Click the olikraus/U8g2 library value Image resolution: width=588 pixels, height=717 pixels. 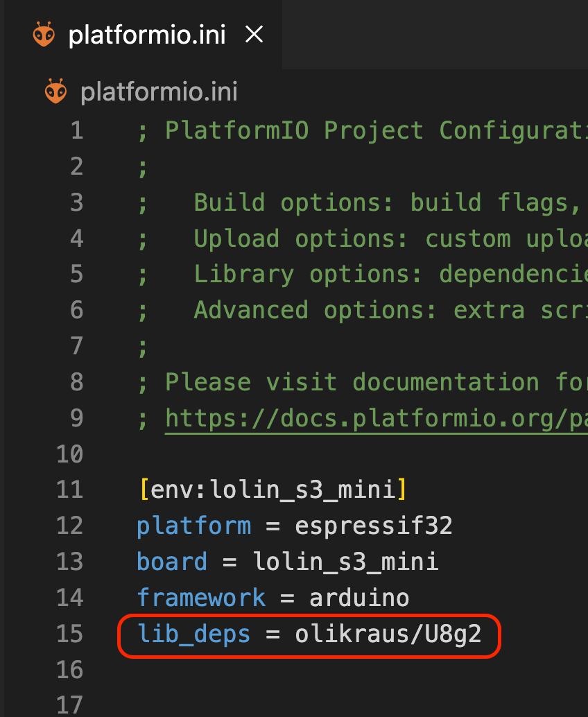388,634
